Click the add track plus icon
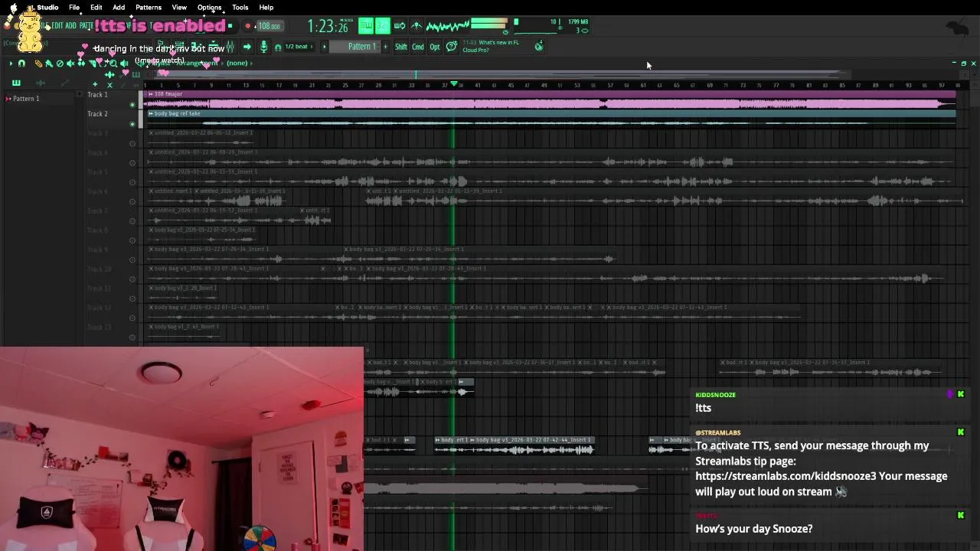This screenshot has width=980, height=551. pyautogui.click(x=95, y=84)
